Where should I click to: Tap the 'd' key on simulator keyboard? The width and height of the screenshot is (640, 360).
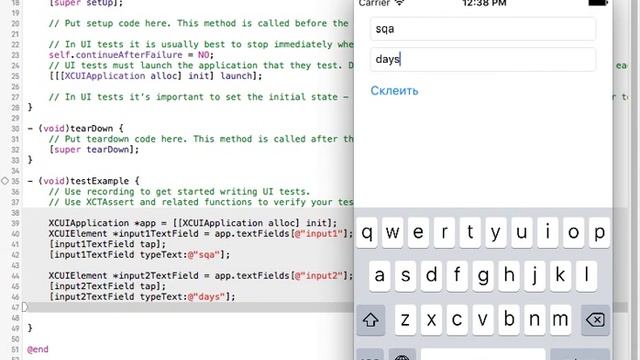click(x=431, y=276)
